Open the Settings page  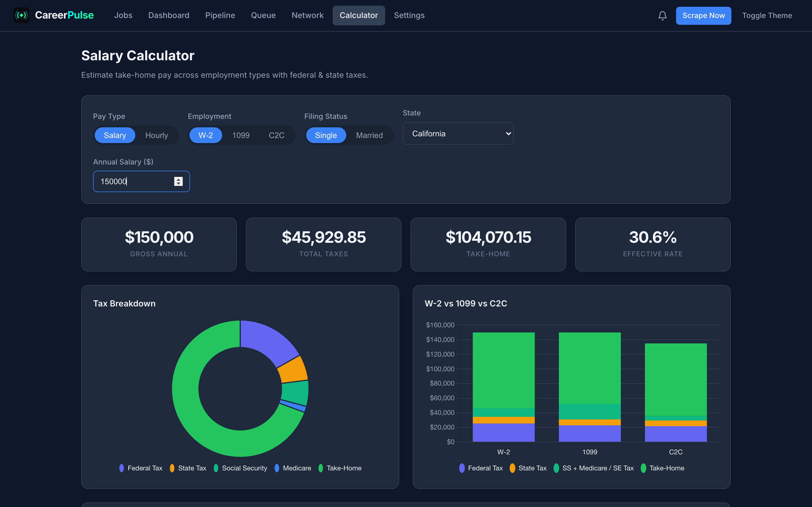pos(409,15)
